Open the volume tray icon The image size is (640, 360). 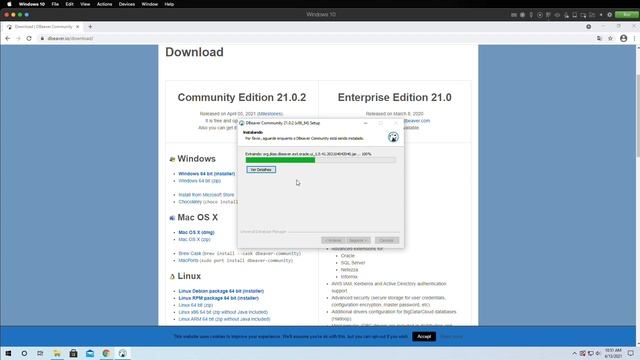pos(598,353)
